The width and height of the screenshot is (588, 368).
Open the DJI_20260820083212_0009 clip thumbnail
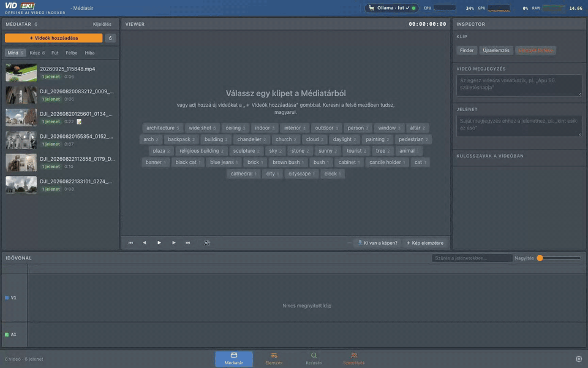tap(21, 95)
